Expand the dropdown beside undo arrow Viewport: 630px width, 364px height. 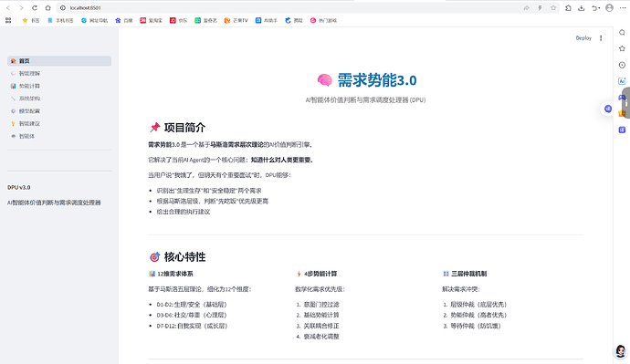(x=600, y=8)
